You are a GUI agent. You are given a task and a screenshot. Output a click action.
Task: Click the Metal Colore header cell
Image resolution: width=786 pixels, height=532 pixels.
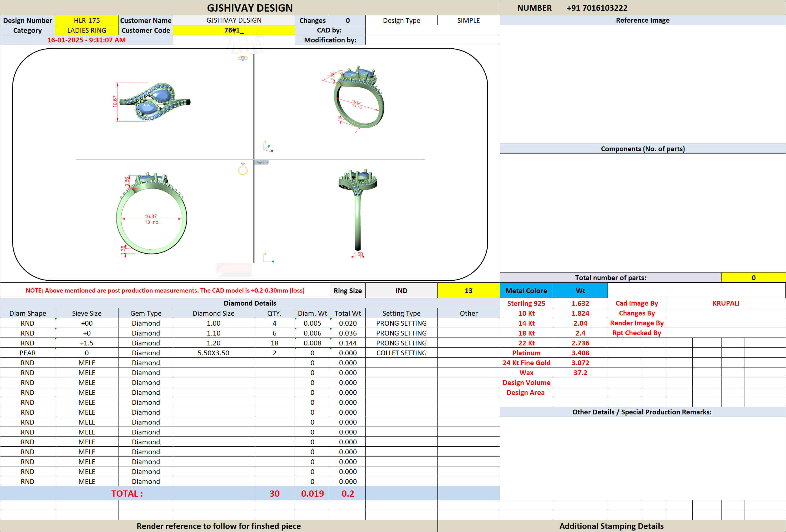526,291
